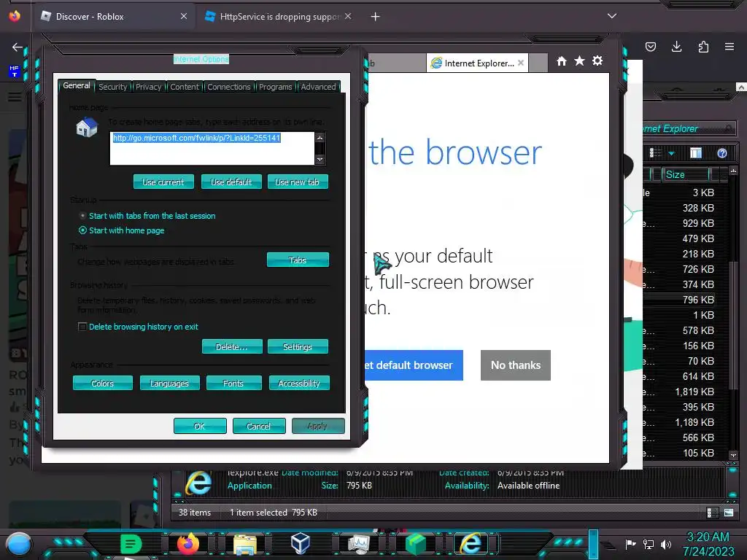Screen dimensions: 747x560
Task: Click Firefox back arrow
Action: [x=18, y=47]
